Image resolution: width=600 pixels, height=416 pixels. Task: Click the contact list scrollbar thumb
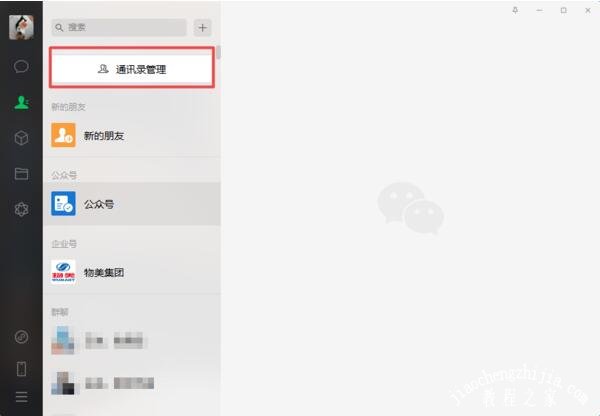218,52
